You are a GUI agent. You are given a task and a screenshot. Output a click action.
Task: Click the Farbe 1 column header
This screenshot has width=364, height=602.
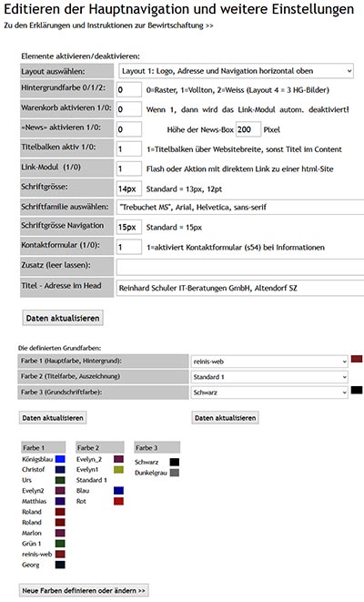coord(44,447)
